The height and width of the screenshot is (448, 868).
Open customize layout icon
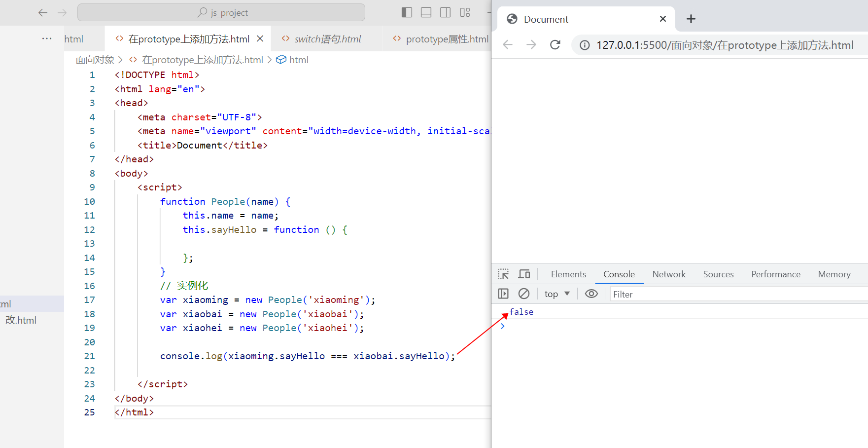pos(465,12)
